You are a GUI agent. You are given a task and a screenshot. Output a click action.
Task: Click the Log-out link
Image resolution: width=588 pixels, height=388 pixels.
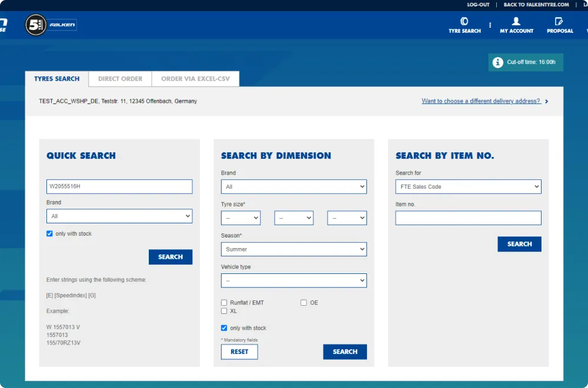click(478, 5)
